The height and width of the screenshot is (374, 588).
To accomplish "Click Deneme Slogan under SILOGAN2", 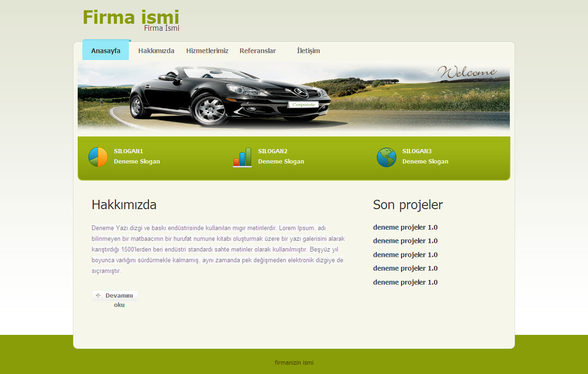I will (x=281, y=162).
